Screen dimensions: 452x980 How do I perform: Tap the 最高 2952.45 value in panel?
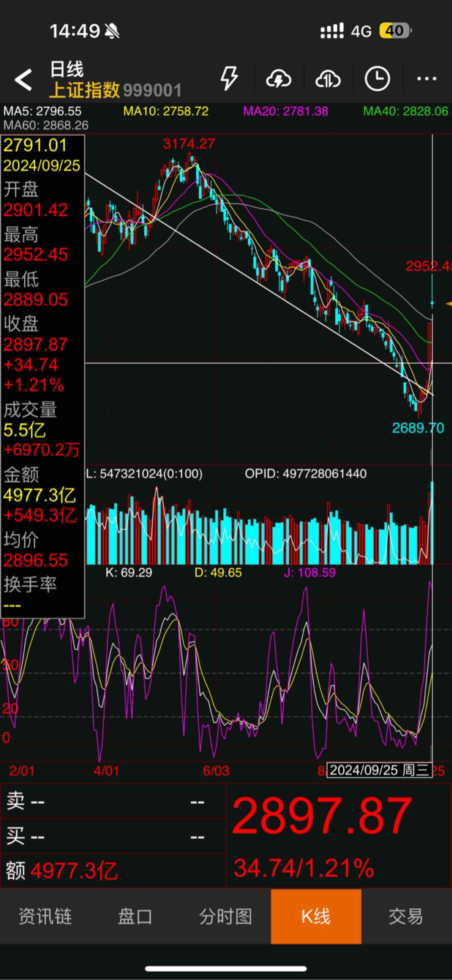pyautogui.click(x=36, y=254)
